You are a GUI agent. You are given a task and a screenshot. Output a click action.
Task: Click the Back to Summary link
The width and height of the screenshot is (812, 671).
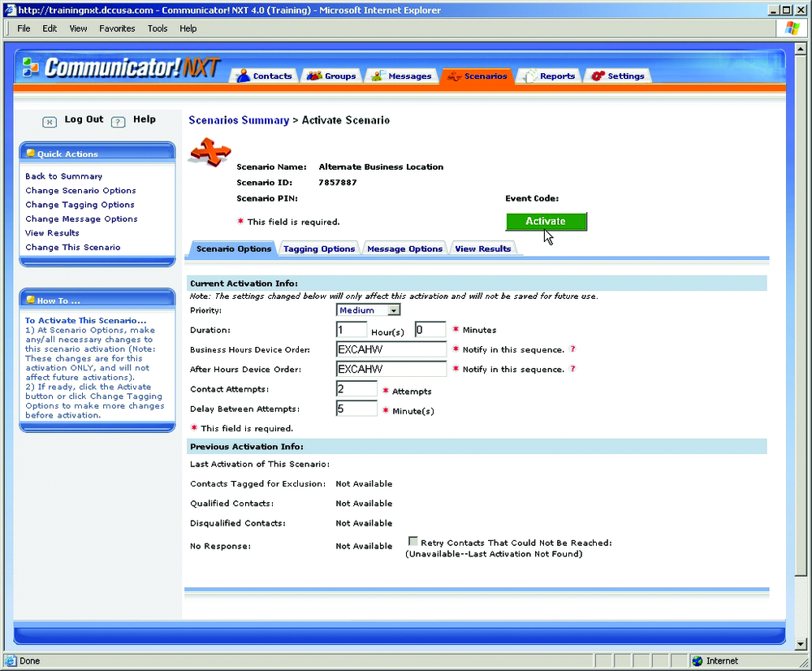tap(63, 176)
